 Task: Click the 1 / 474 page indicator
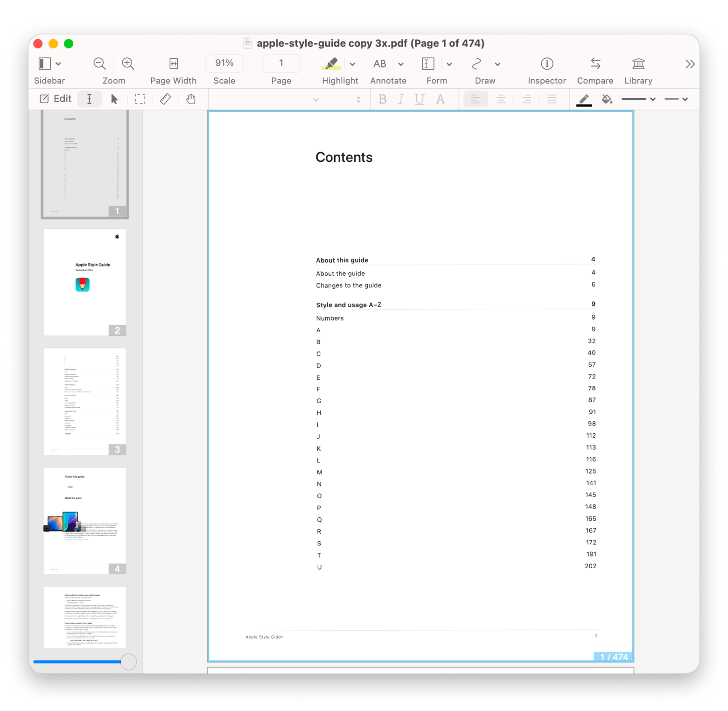pyautogui.click(x=614, y=657)
